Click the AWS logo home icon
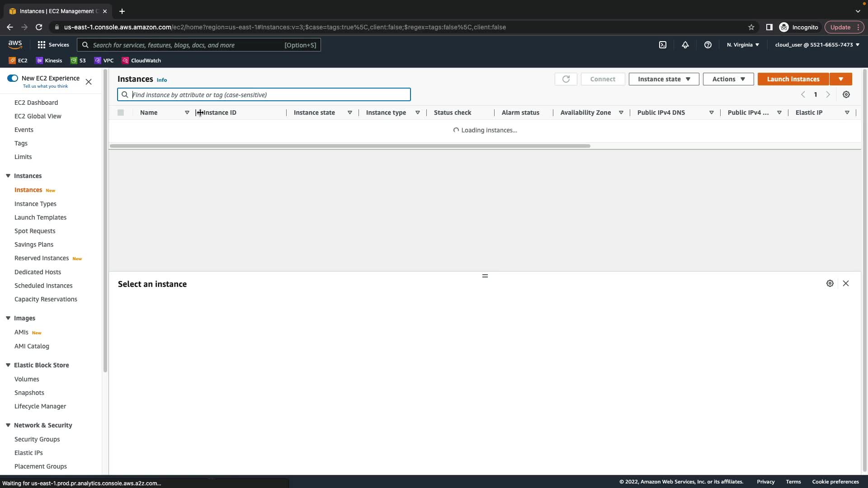Viewport: 868px width, 488px height. point(15,45)
